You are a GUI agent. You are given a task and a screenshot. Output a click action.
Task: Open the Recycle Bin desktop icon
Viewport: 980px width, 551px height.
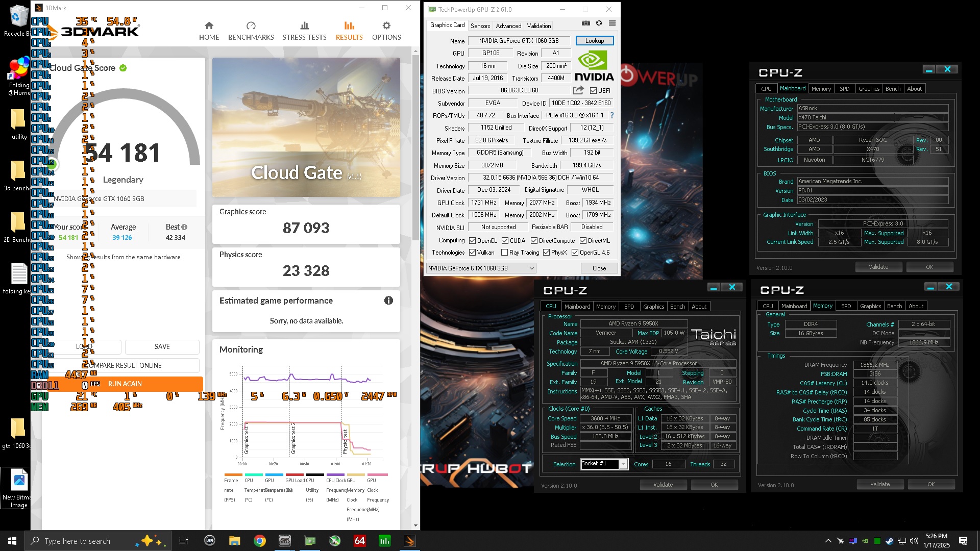18,20
